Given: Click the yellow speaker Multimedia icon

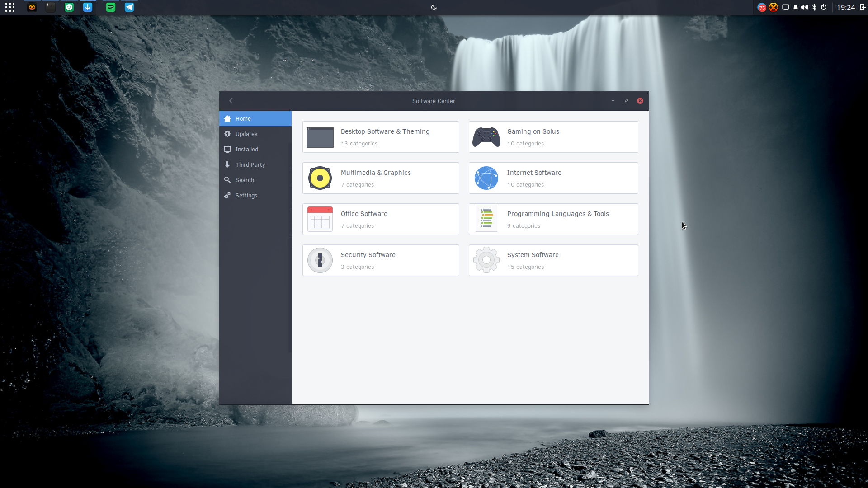Looking at the screenshot, I should tap(320, 178).
